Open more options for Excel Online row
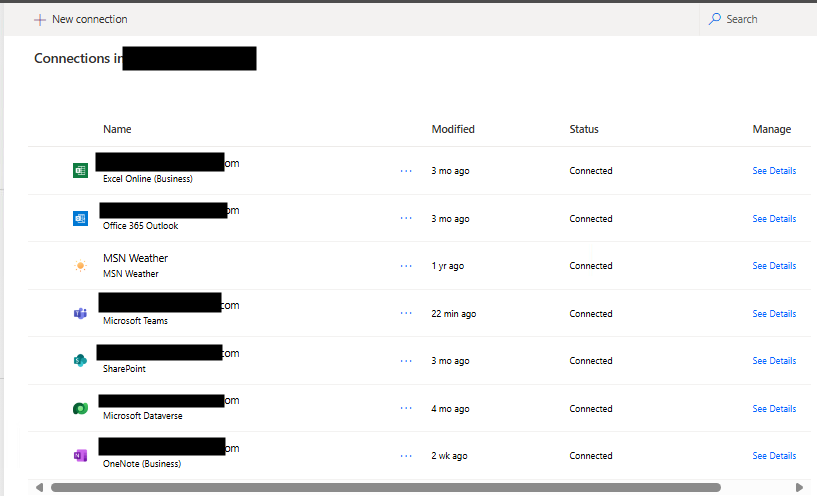The image size is (817, 496). 406,171
